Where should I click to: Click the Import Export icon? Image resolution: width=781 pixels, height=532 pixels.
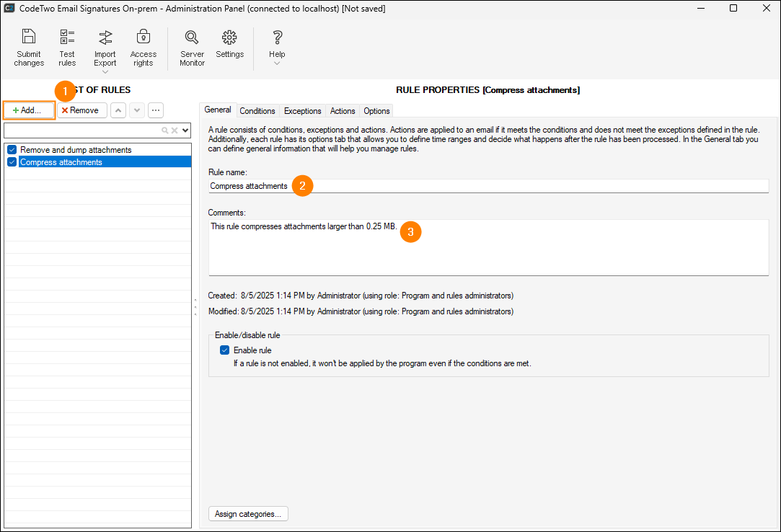[105, 37]
